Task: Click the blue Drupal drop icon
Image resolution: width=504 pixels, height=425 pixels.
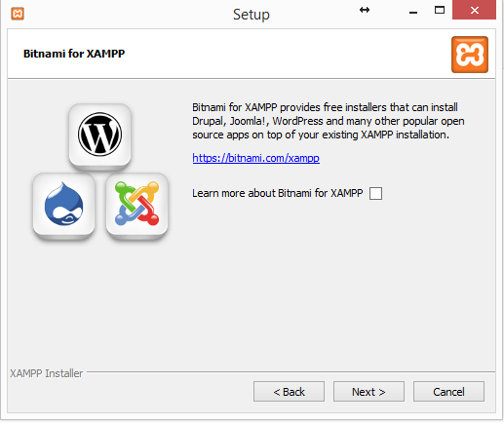Action: click(63, 204)
